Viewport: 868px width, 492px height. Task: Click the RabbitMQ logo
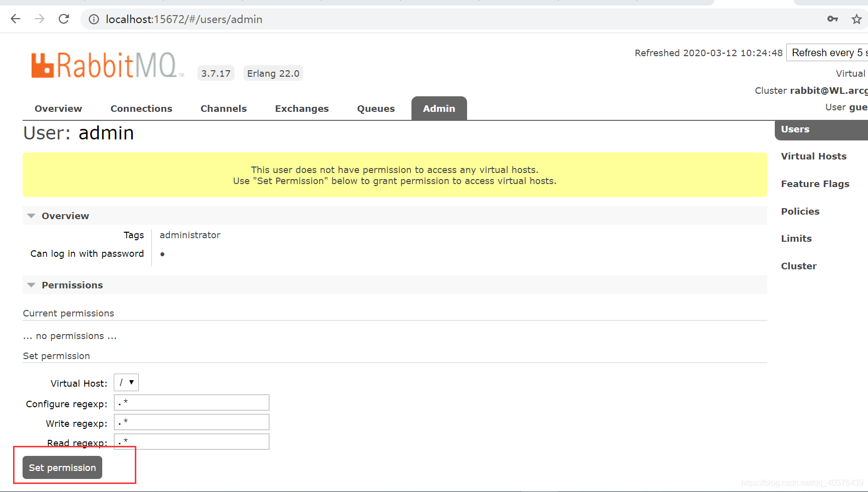107,65
